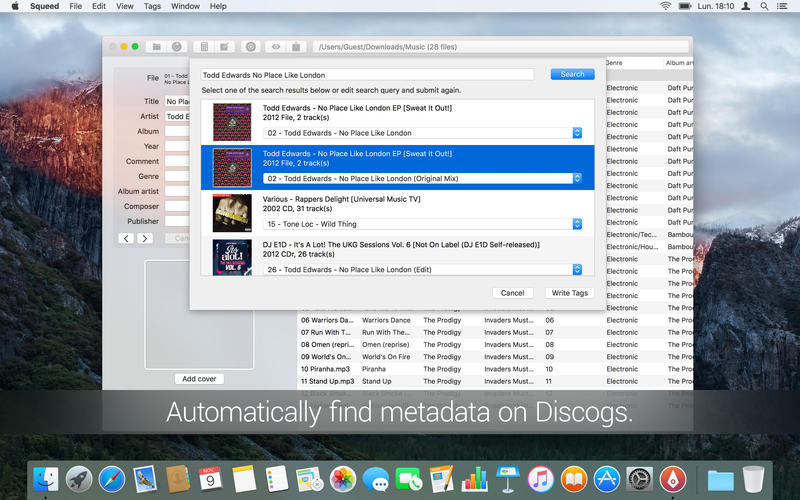Open FaceTime in the Dock
This screenshot has width=800, height=500.
click(x=409, y=480)
